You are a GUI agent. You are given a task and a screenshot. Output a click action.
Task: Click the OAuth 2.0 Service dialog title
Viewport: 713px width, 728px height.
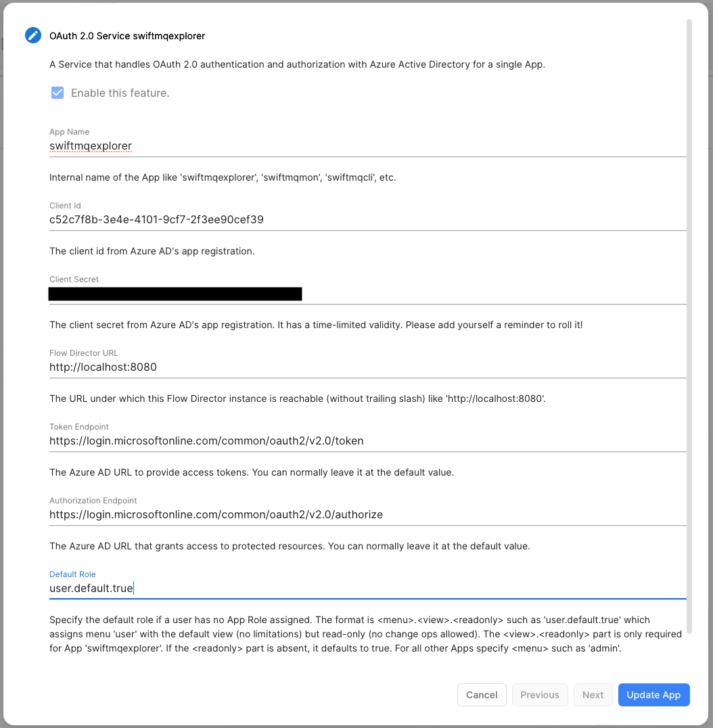tap(127, 36)
